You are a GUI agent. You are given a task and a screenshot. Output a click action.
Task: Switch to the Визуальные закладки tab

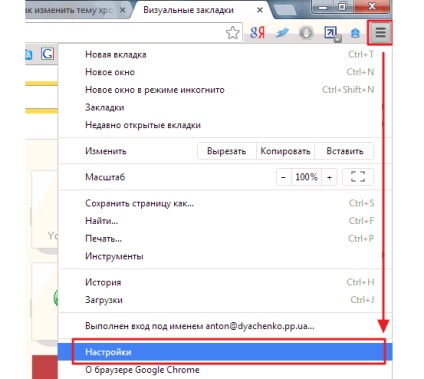pos(200,10)
